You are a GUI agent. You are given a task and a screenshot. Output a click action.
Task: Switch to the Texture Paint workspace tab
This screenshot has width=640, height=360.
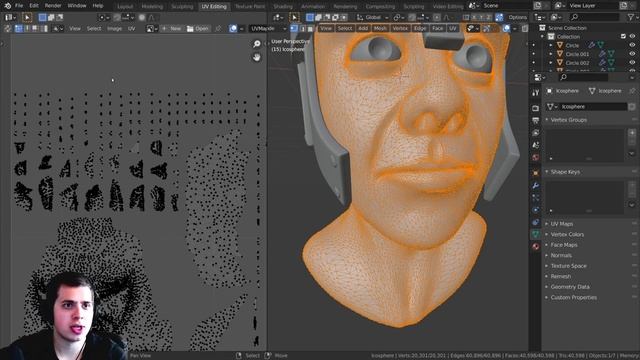tap(249, 7)
